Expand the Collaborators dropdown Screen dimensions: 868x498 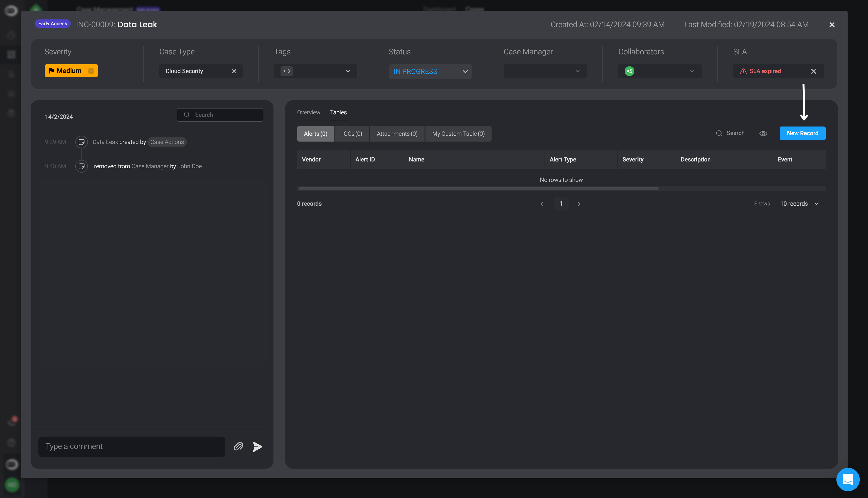point(692,71)
